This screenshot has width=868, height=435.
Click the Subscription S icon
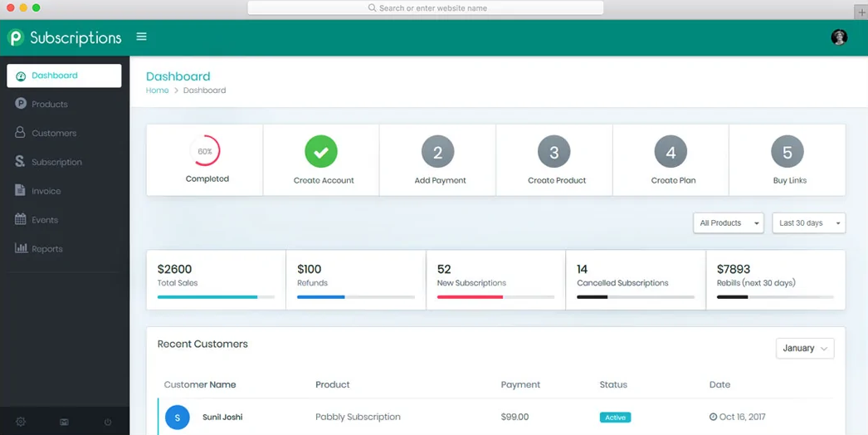20,161
